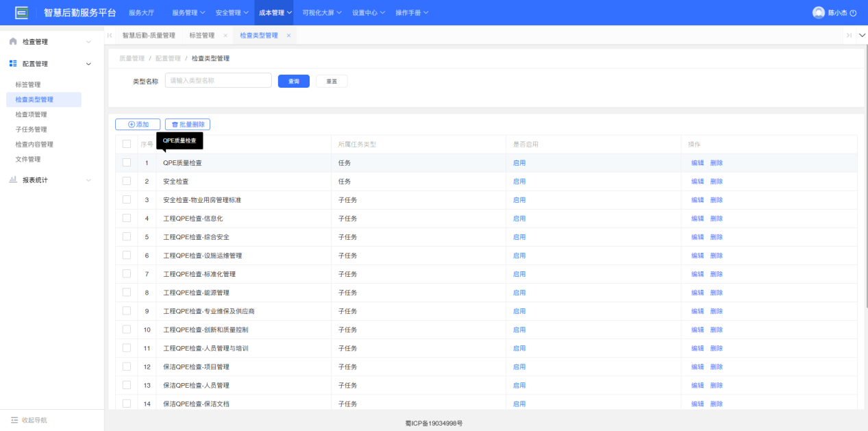Close the 标签管理 tab

pyautogui.click(x=225, y=36)
